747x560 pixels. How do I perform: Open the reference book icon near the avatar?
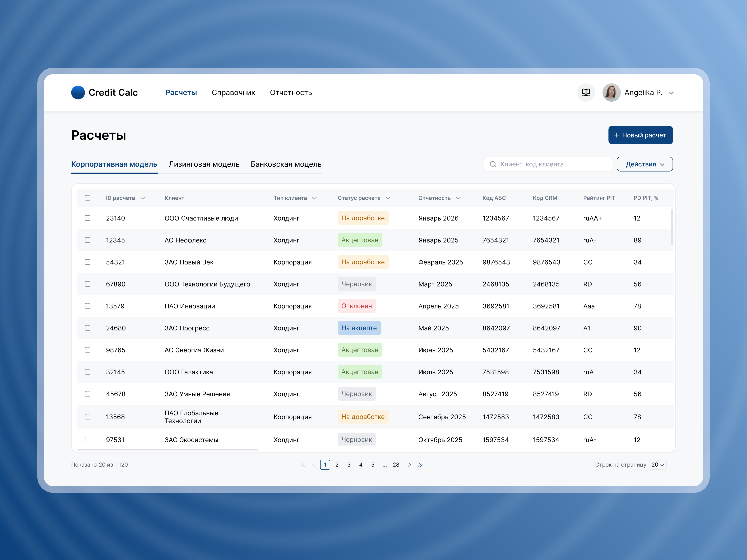[586, 93]
